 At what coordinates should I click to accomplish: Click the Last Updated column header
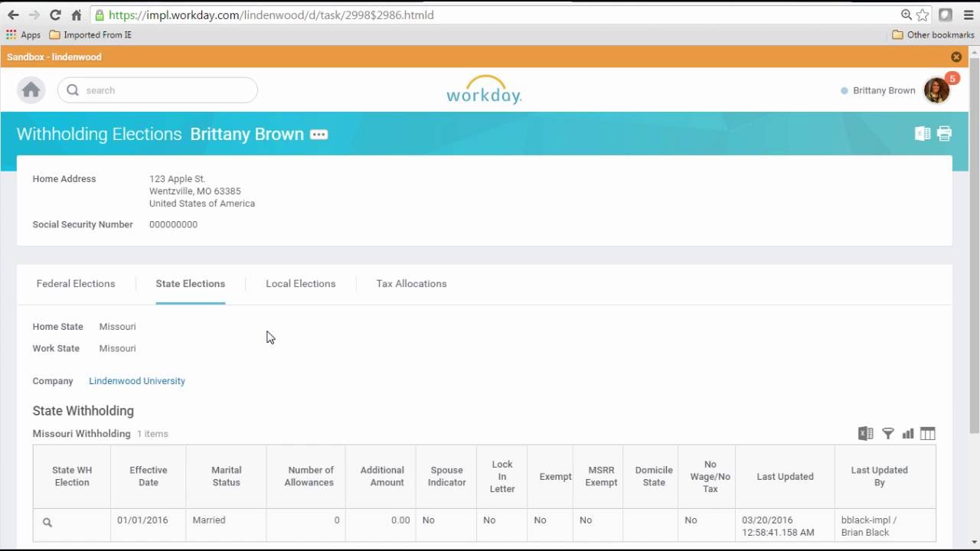pyautogui.click(x=785, y=476)
